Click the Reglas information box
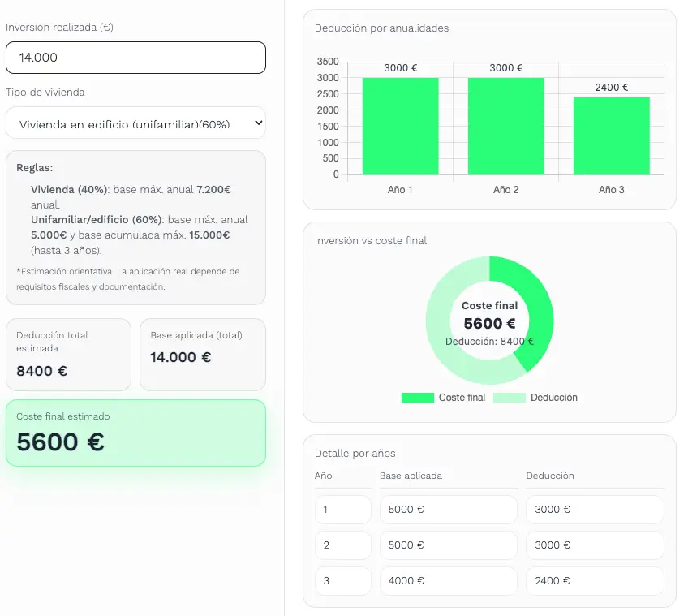The width and height of the screenshot is (688, 616). point(135,227)
